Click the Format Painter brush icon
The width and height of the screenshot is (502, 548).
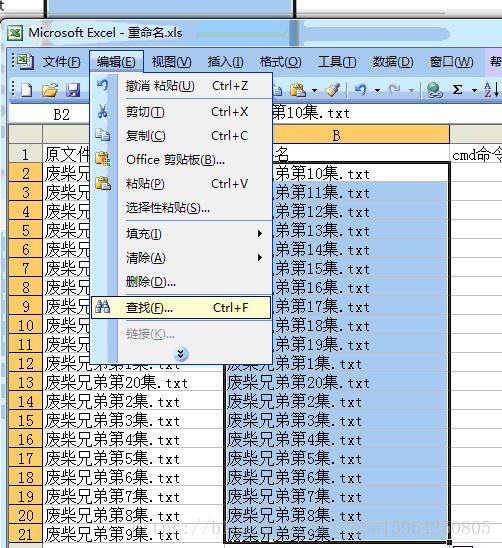332,90
